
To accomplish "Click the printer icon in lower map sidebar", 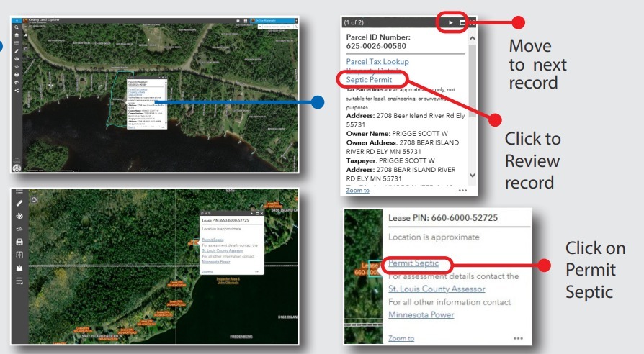I will (19, 242).
